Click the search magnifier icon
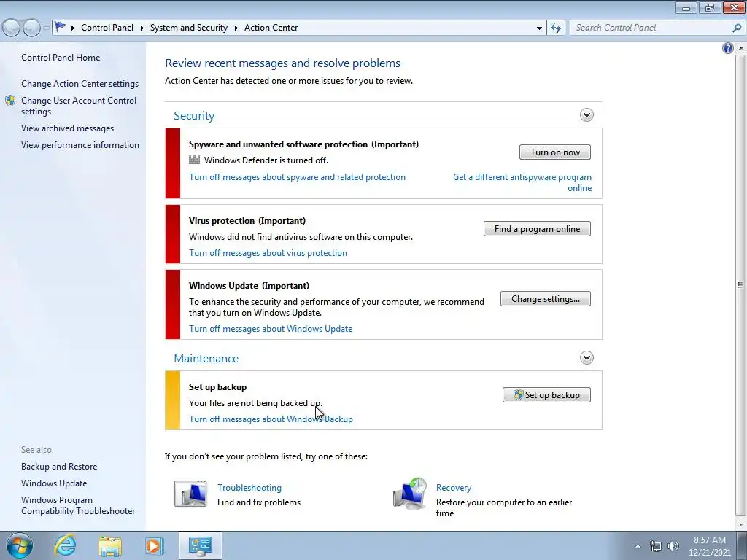The image size is (747, 560). pos(737,28)
